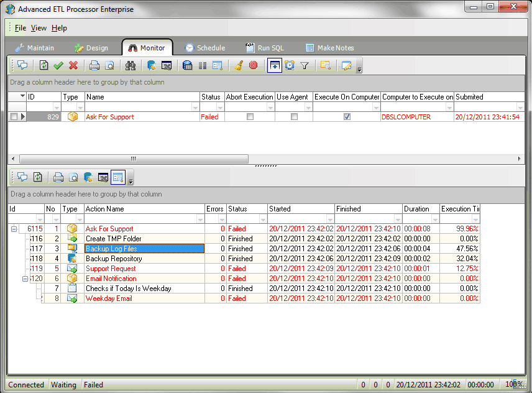Click the broom cleanup toolbar icon

coord(238,65)
